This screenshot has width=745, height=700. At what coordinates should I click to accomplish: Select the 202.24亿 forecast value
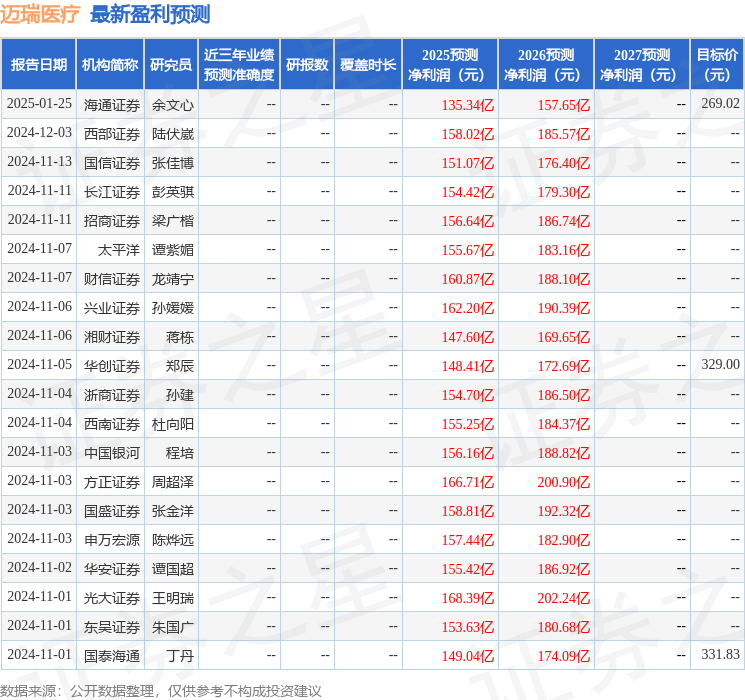coord(564,598)
